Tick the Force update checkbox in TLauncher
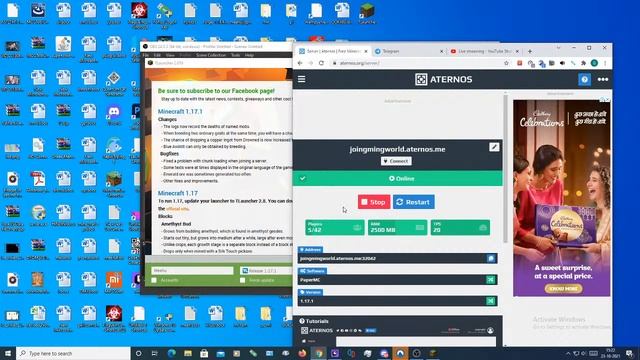 click(242, 280)
